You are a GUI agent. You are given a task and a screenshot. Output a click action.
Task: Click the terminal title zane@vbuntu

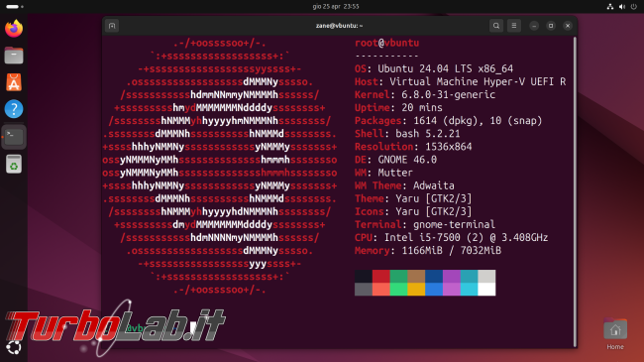[339, 26]
